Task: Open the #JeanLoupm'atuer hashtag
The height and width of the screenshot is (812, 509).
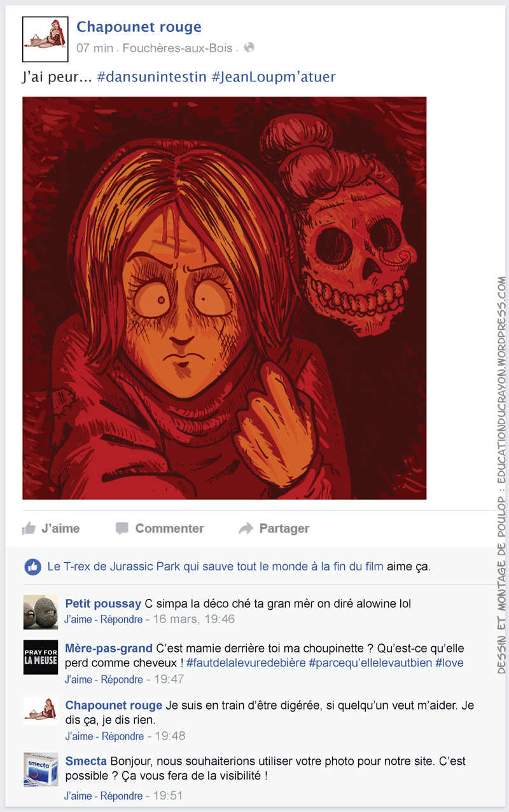Action: (x=274, y=77)
